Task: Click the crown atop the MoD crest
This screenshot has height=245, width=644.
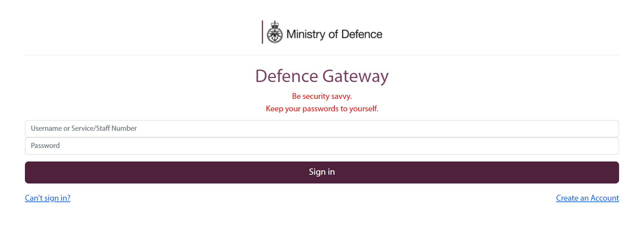Action: click(275, 24)
